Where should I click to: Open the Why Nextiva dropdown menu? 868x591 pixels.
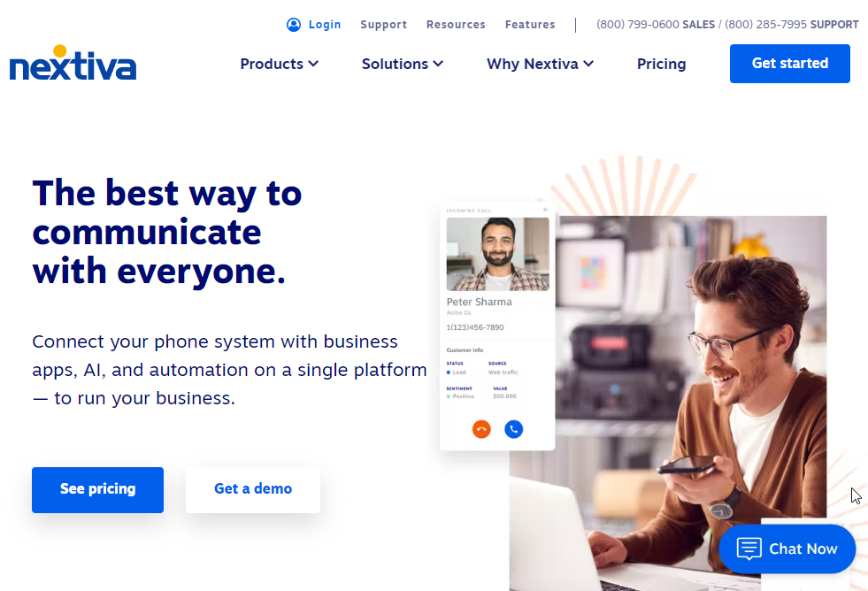pyautogui.click(x=541, y=64)
